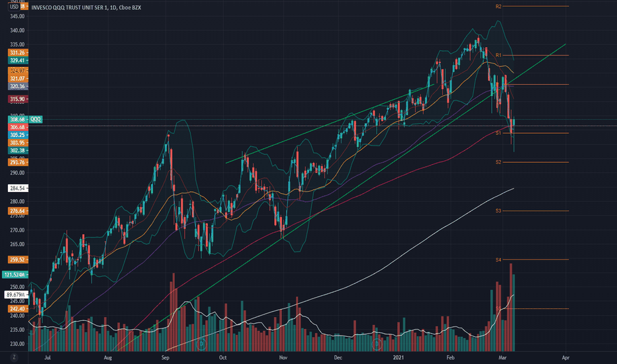617x364 pixels.
Task: Click the 265.00 price axis value
Action: coord(17,244)
